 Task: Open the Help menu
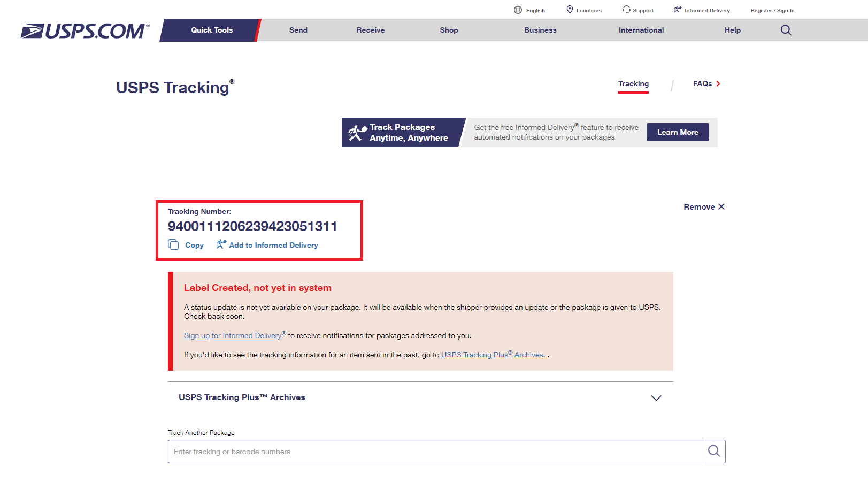click(x=733, y=30)
